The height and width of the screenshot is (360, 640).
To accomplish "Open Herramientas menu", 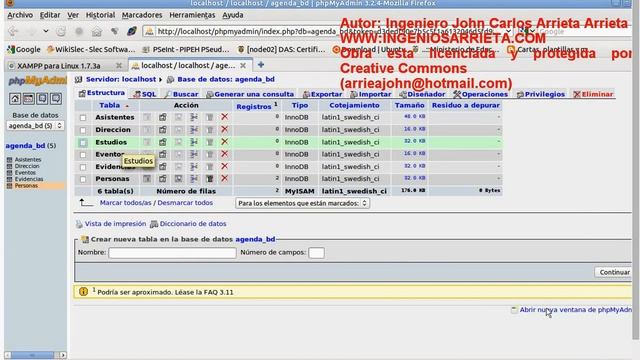I will (x=192, y=15).
